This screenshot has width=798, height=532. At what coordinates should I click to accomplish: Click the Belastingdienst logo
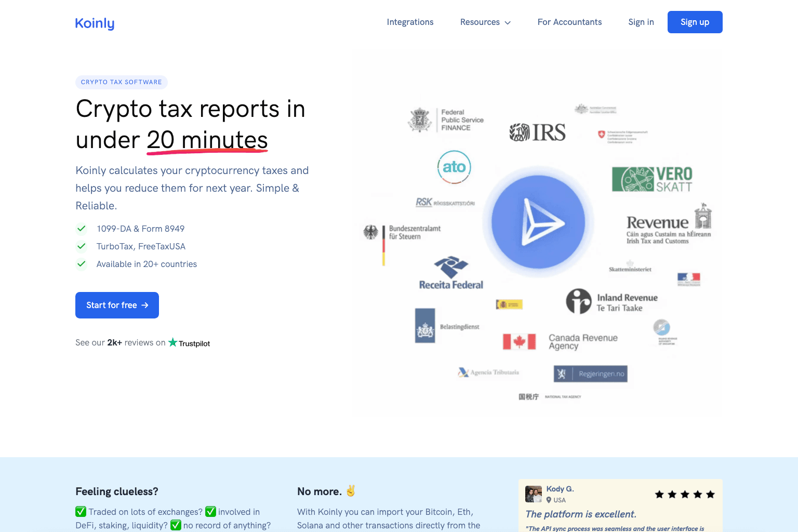click(447, 326)
